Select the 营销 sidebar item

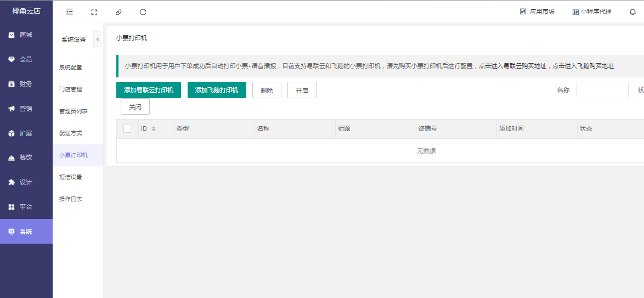[26, 109]
